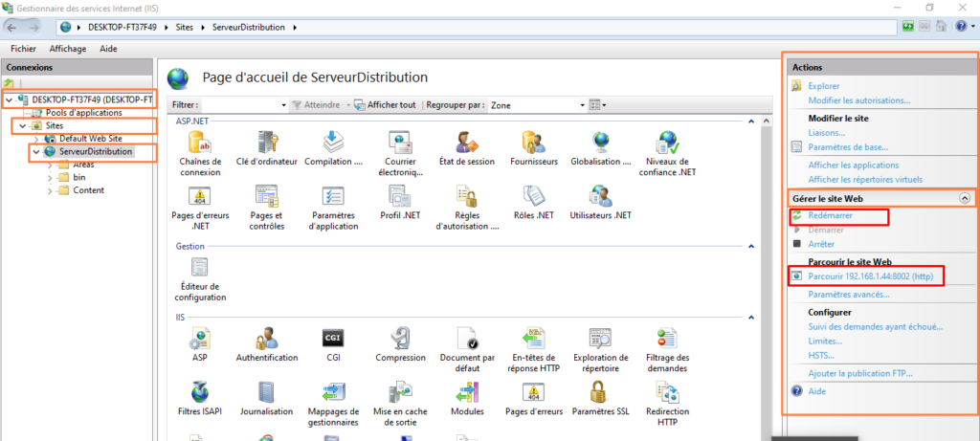This screenshot has width=980, height=441.
Task: Open the Profil .NET icon
Action: (400, 196)
